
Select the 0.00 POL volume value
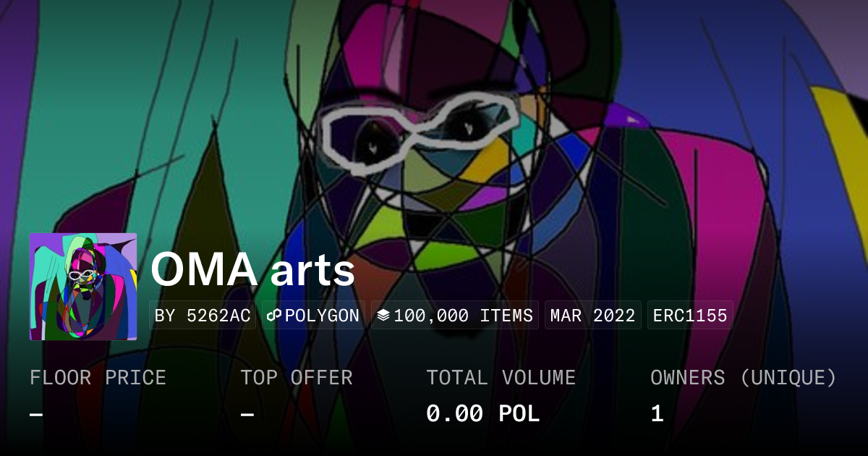482,414
